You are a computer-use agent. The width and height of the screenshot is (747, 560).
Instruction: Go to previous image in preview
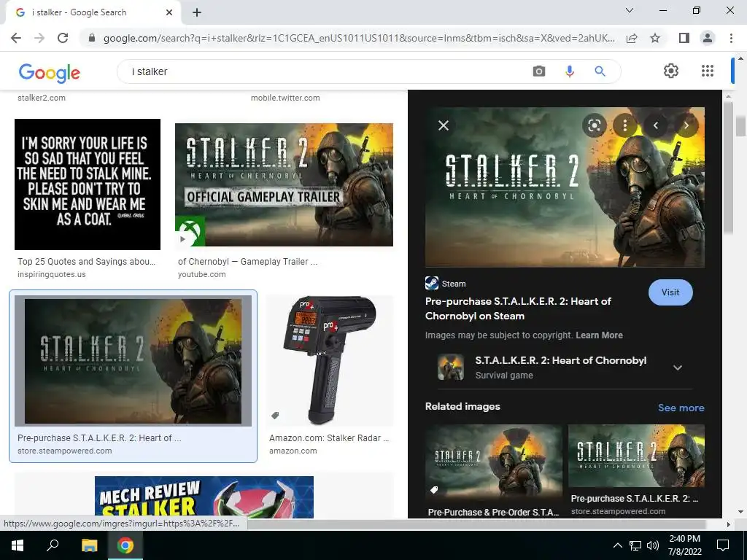coord(656,125)
